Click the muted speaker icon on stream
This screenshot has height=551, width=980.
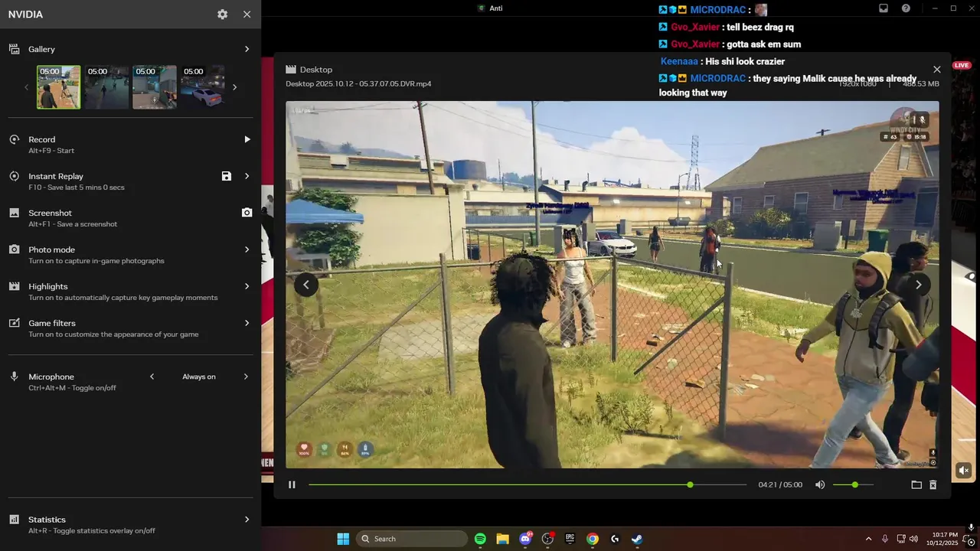[963, 471]
